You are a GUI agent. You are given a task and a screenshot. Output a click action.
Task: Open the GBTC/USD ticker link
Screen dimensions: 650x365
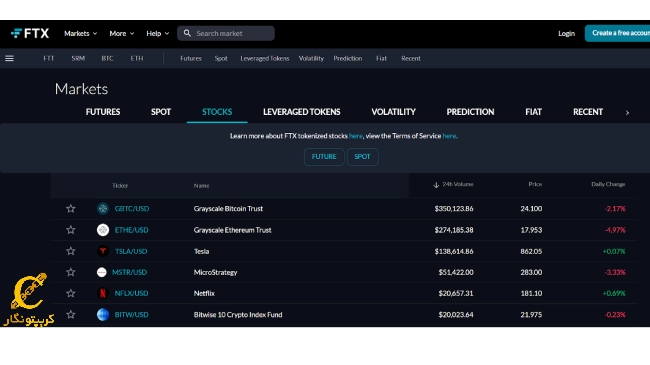tap(132, 209)
